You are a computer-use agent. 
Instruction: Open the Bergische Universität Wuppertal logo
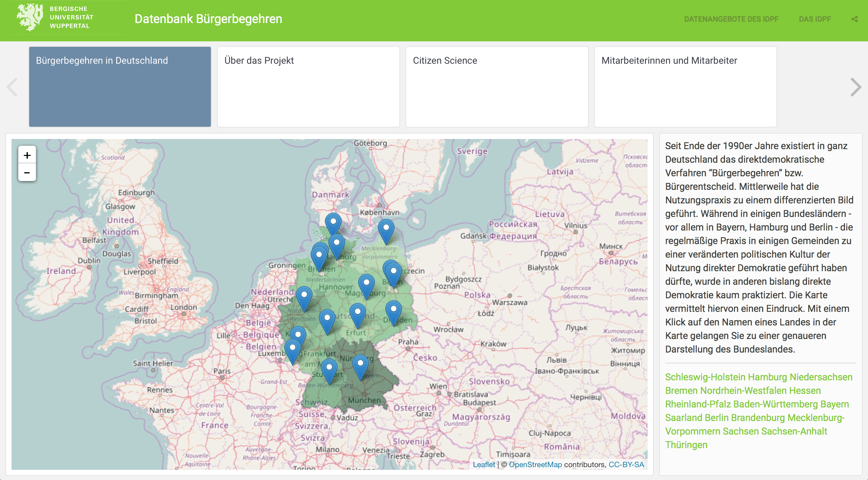[x=55, y=17]
